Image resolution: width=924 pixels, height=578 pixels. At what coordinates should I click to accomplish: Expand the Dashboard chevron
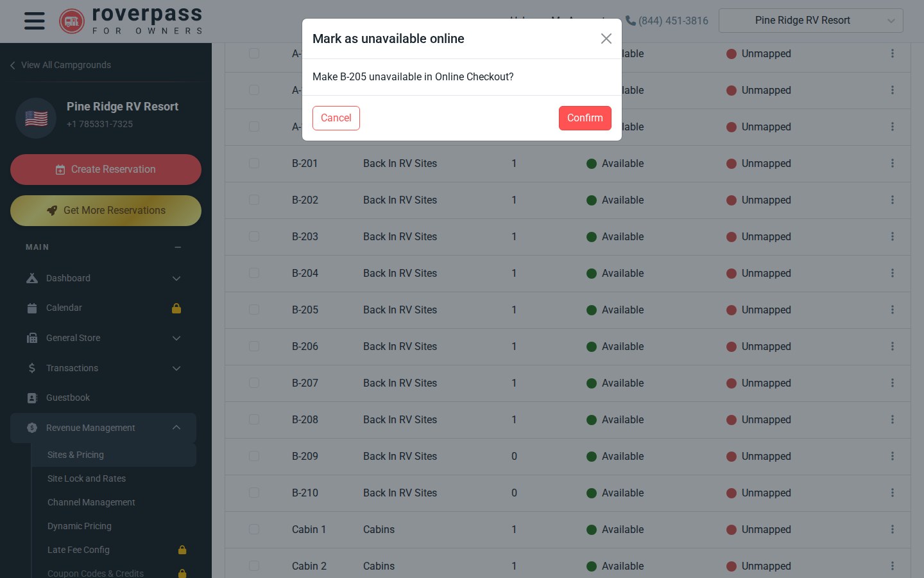point(176,278)
